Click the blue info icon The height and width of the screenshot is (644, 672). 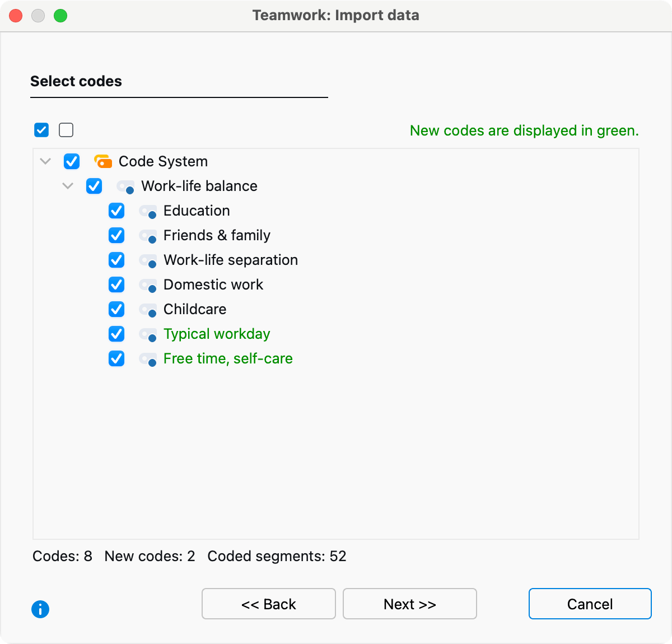coord(40,609)
